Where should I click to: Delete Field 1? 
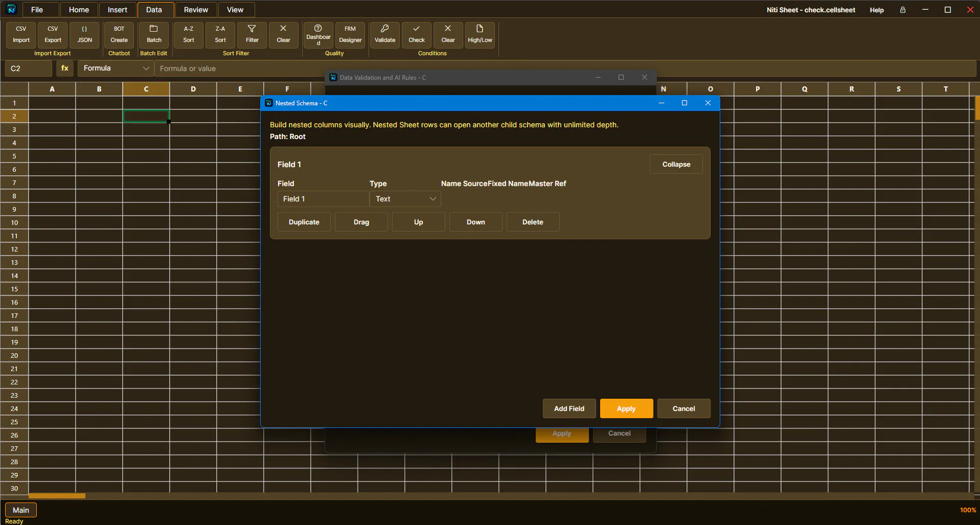[x=533, y=222]
